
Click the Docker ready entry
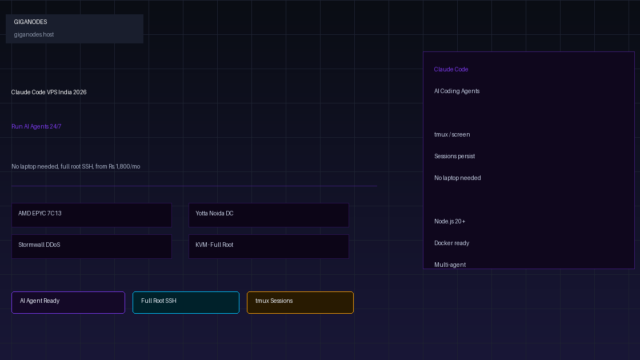(451, 243)
